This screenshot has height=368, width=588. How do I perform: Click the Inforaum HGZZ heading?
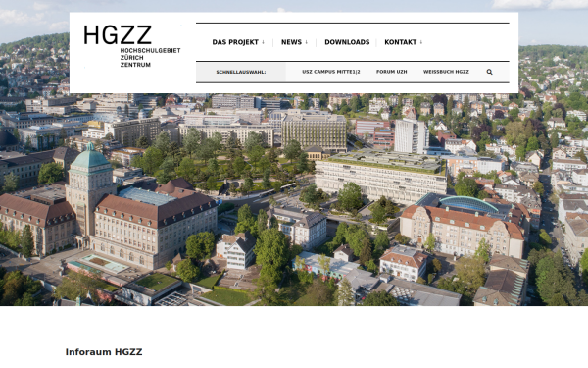point(104,352)
